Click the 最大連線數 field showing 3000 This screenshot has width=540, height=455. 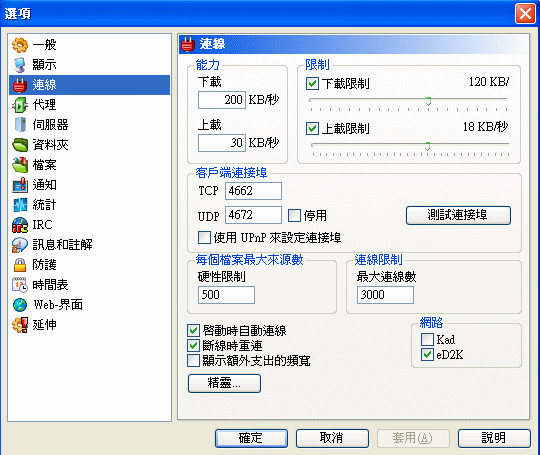[x=385, y=295]
